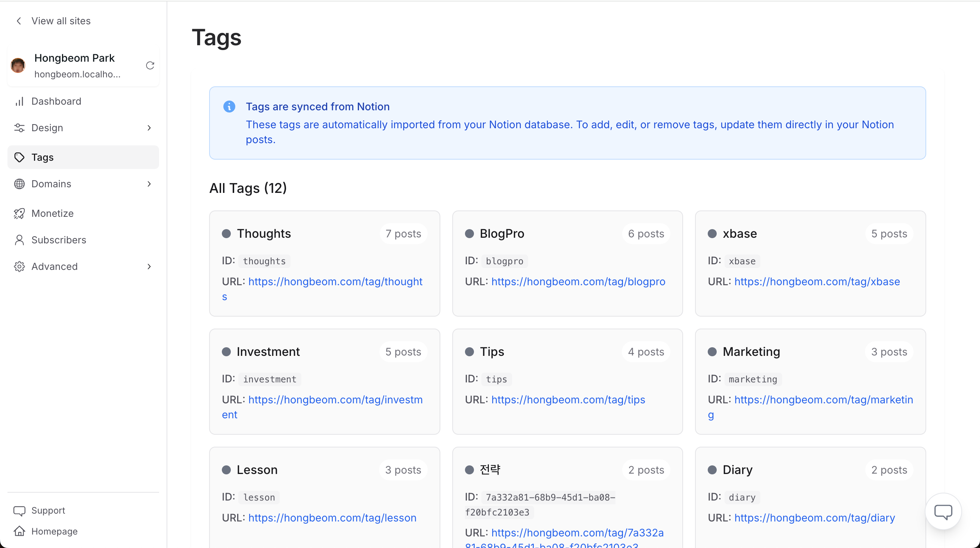Open the floating chat widget button
Image resolution: width=980 pixels, height=548 pixels.
[943, 511]
